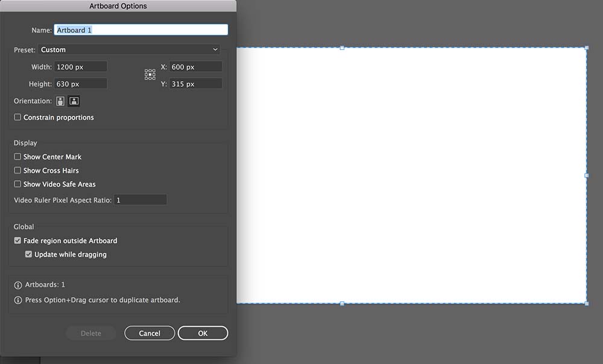Click the top-center artboard resize handle
Screen dimensions: 603x364
coord(342,48)
